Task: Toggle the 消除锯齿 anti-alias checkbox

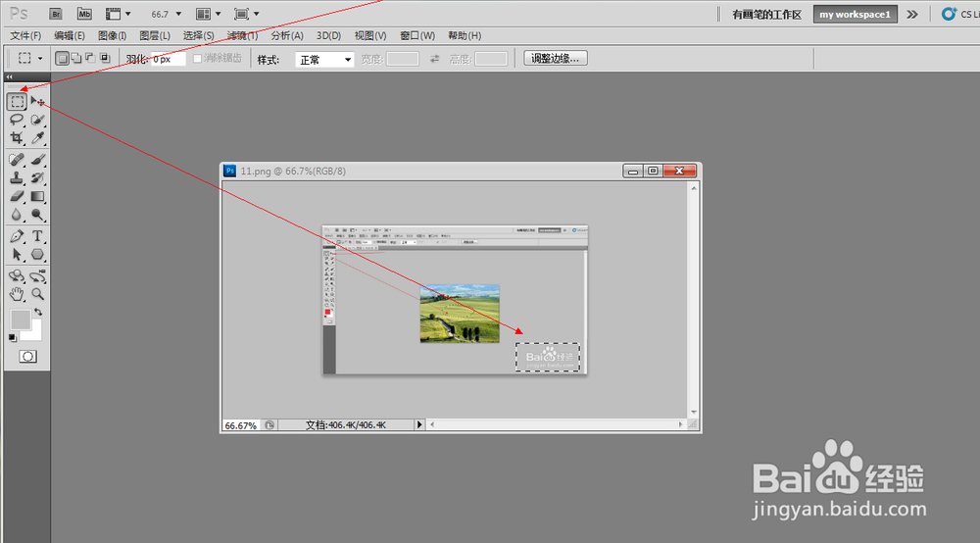Action: pos(197,58)
